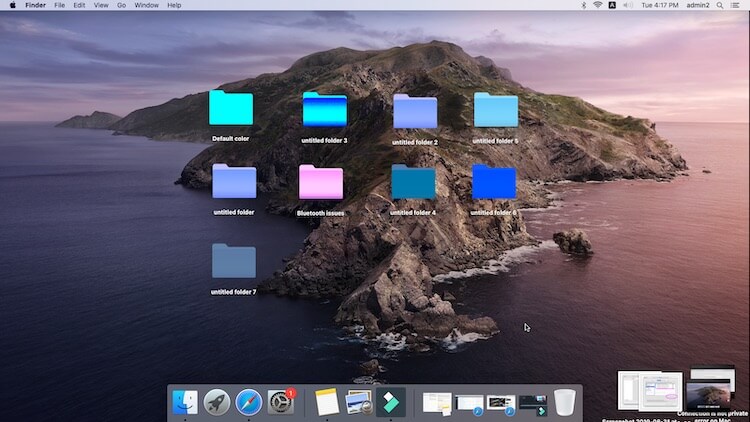Open the File menu
Image resolution: width=750 pixels, height=422 pixels.
tap(59, 5)
